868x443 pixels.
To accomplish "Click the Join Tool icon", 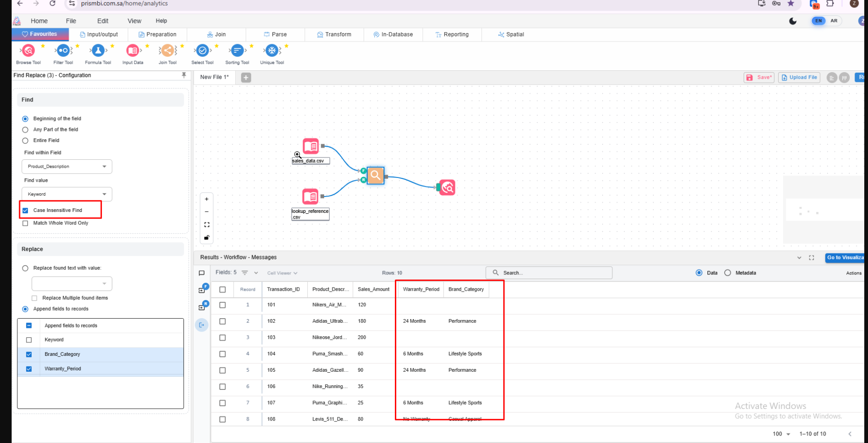I will click(168, 51).
